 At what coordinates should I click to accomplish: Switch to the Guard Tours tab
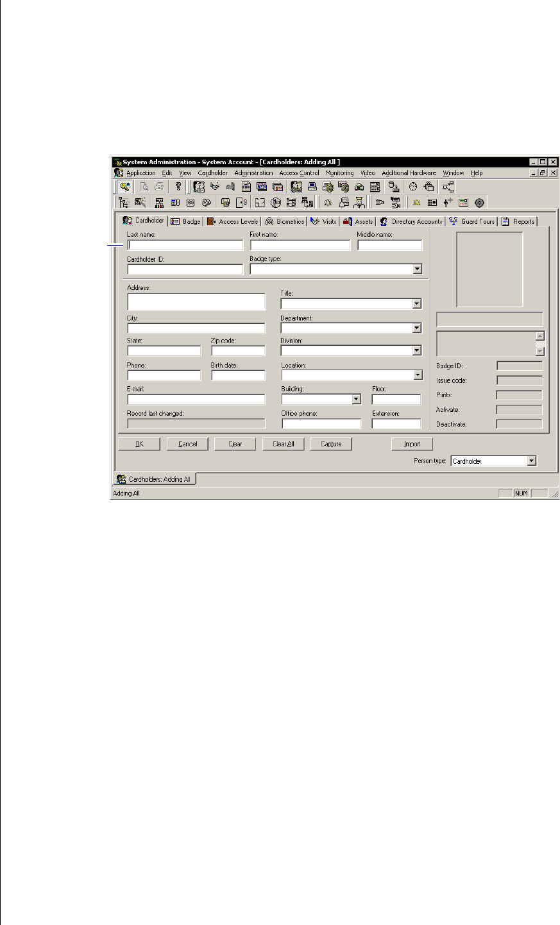tap(472, 221)
